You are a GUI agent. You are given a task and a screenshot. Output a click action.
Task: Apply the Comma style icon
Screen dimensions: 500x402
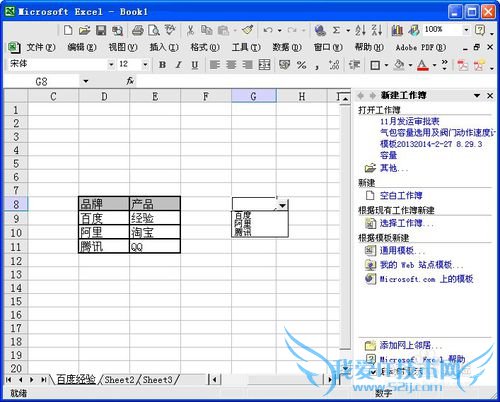(317, 67)
